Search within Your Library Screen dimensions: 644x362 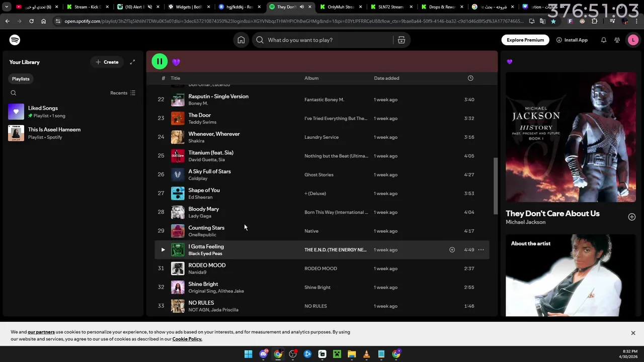[14, 93]
